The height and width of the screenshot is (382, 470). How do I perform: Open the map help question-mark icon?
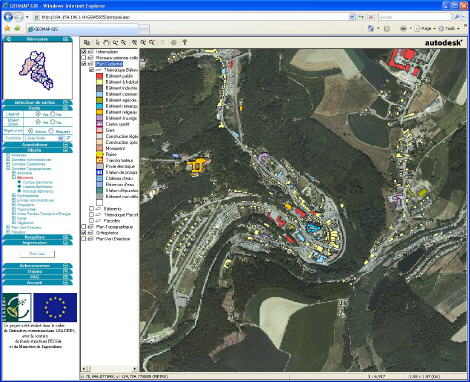click(184, 43)
